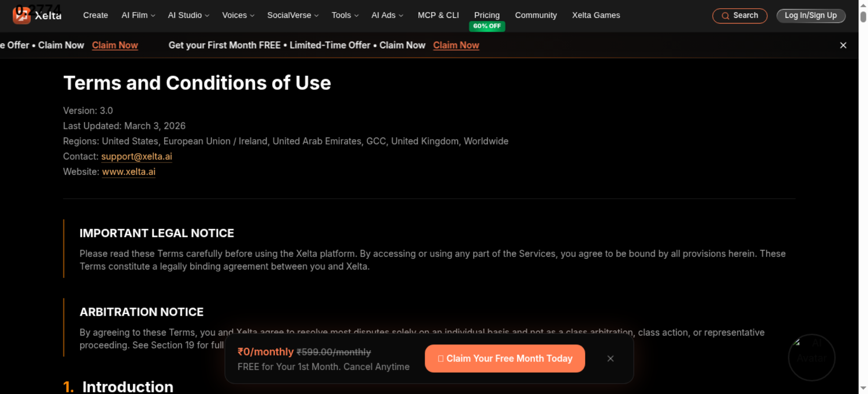The image size is (868, 394).
Task: Click the 'Version: 3.0' text
Action: tap(88, 111)
